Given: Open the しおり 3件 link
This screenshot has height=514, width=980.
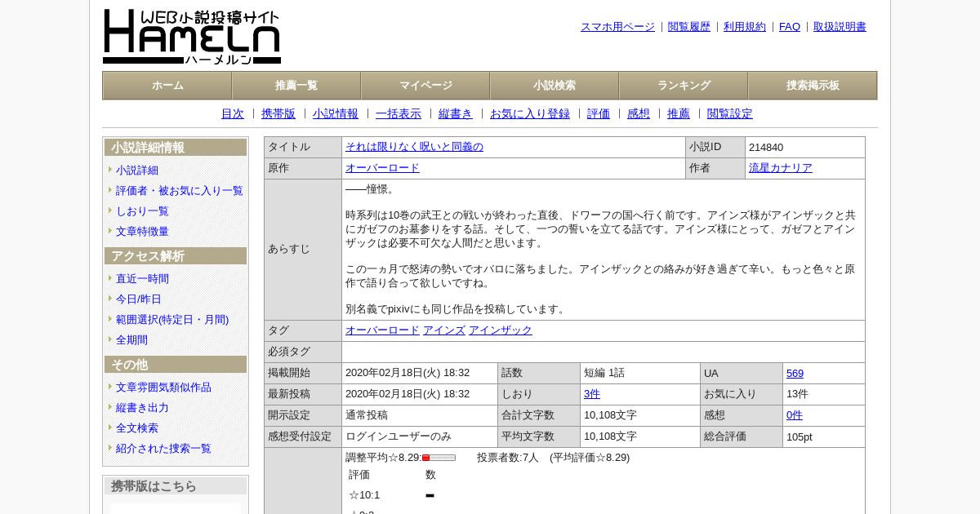Looking at the screenshot, I should [592, 394].
